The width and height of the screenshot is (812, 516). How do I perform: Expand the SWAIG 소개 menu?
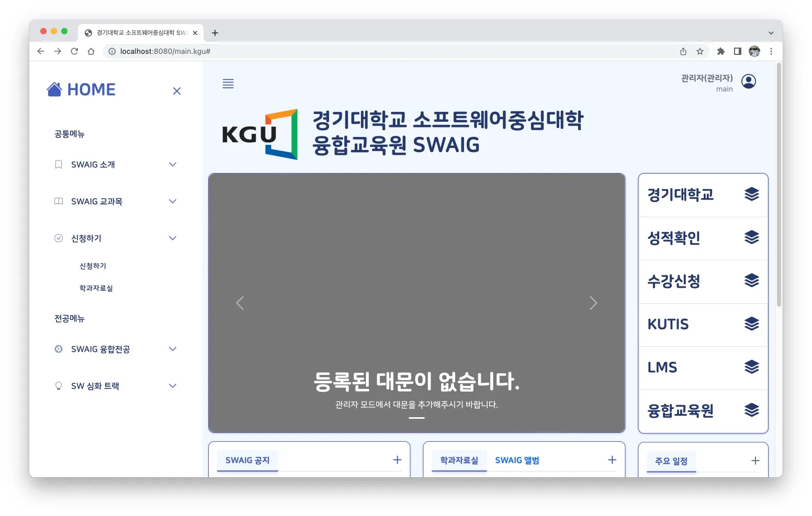[x=173, y=164]
